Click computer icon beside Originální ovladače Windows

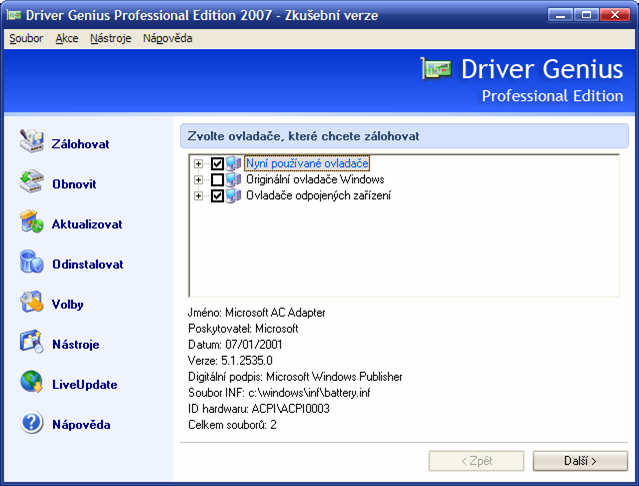point(234,180)
